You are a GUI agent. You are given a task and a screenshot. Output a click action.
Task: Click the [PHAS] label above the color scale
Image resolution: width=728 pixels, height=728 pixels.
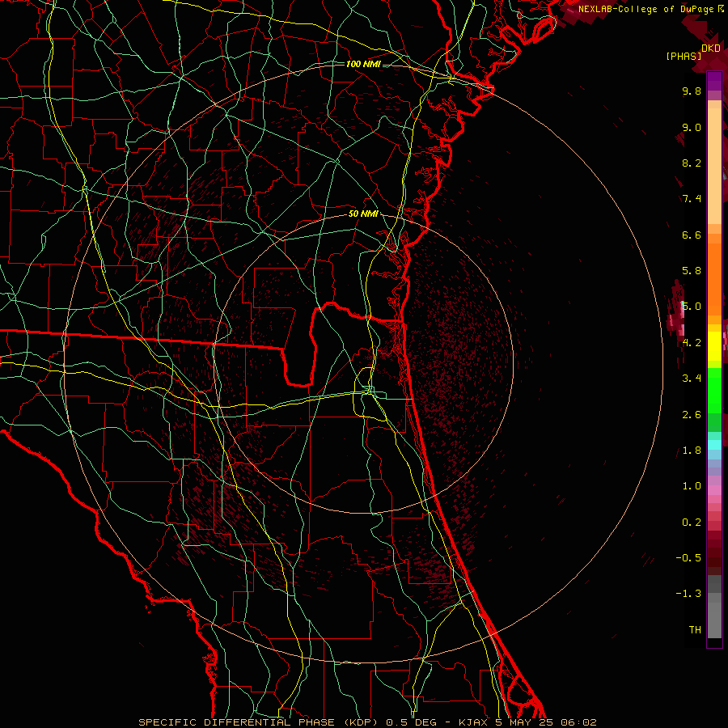(x=684, y=57)
